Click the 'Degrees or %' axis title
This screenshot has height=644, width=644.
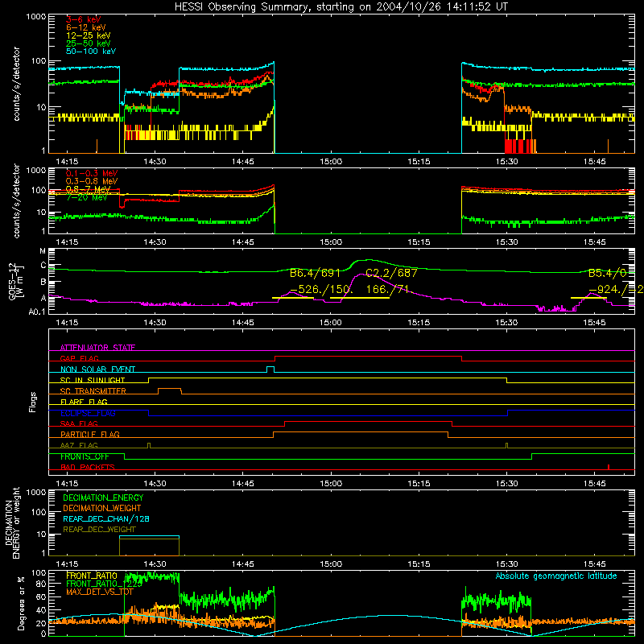pyautogui.click(x=22, y=603)
